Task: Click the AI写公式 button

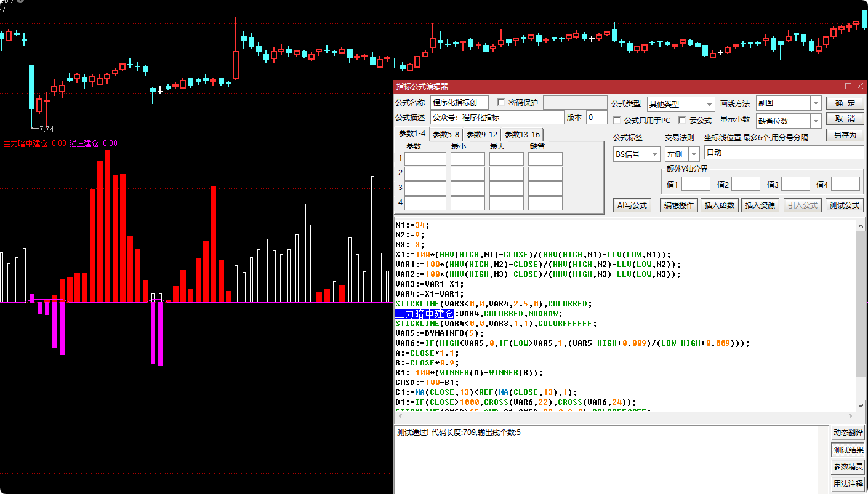Action: click(x=632, y=205)
